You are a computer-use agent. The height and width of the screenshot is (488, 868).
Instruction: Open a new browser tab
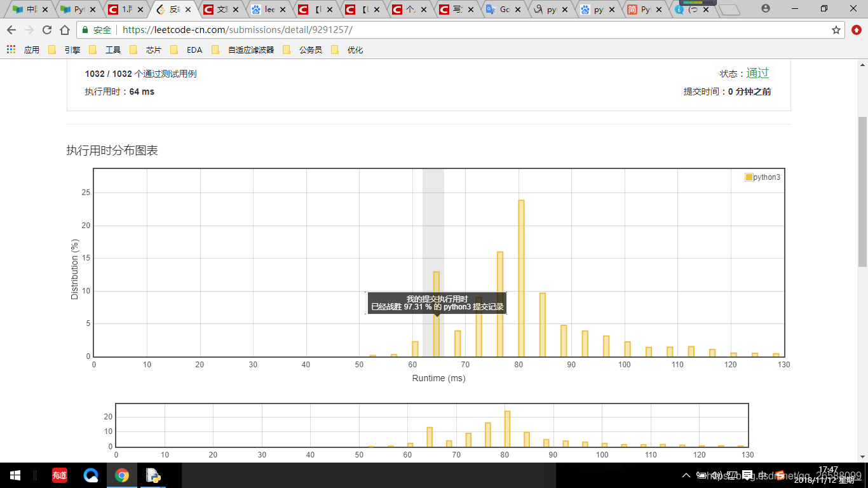pos(729,10)
